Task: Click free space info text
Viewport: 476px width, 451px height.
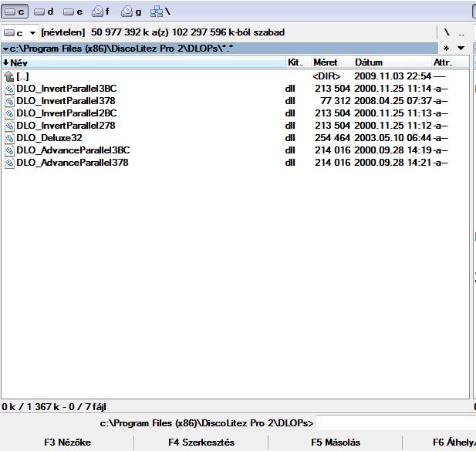Action: tap(163, 32)
